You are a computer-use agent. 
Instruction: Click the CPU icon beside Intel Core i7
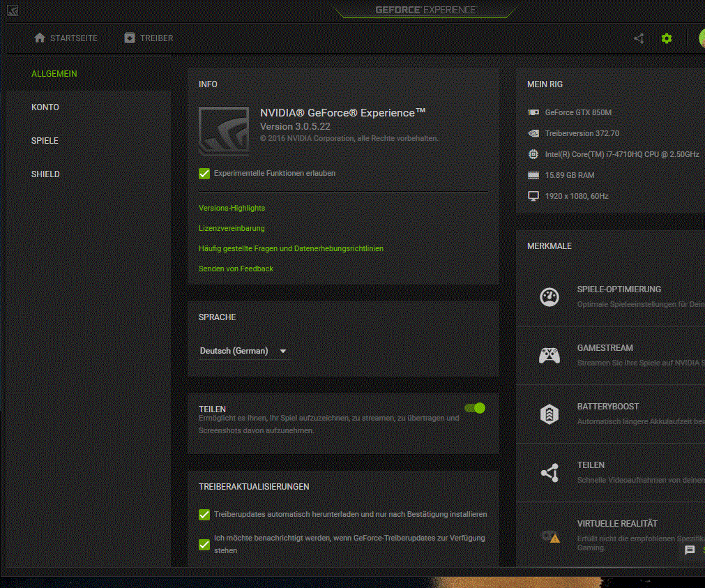click(x=533, y=154)
